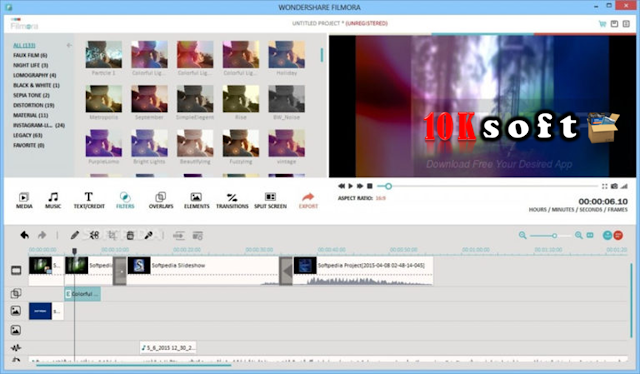This screenshot has height=374, width=640.
Task: Select Lomography (4) category
Action: (x=34, y=75)
